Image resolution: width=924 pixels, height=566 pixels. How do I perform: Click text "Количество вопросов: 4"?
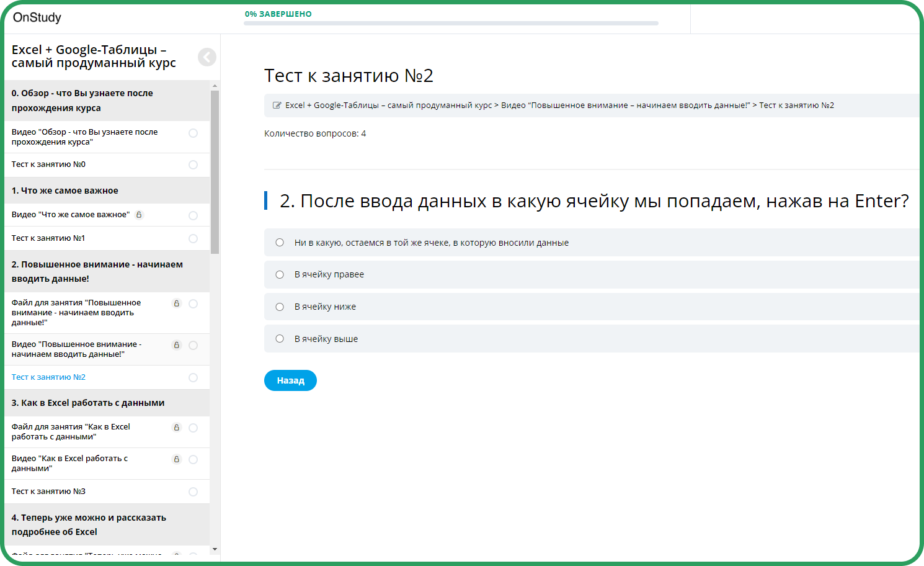[315, 133]
